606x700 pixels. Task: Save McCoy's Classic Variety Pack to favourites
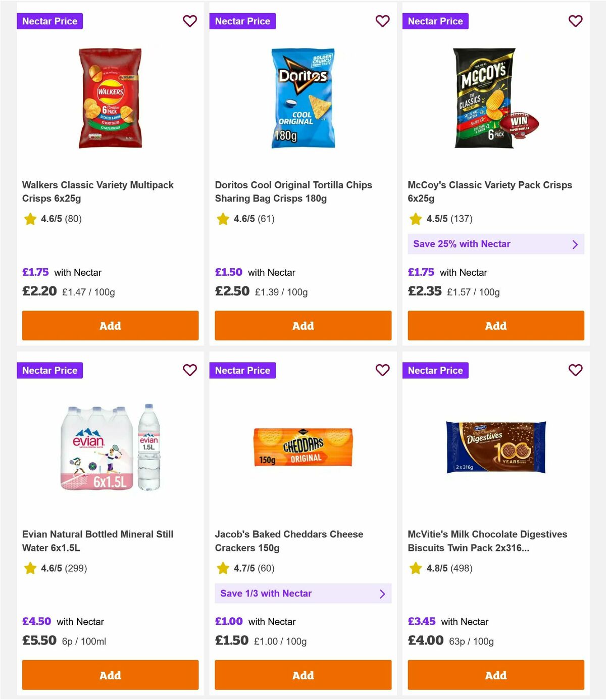[575, 21]
